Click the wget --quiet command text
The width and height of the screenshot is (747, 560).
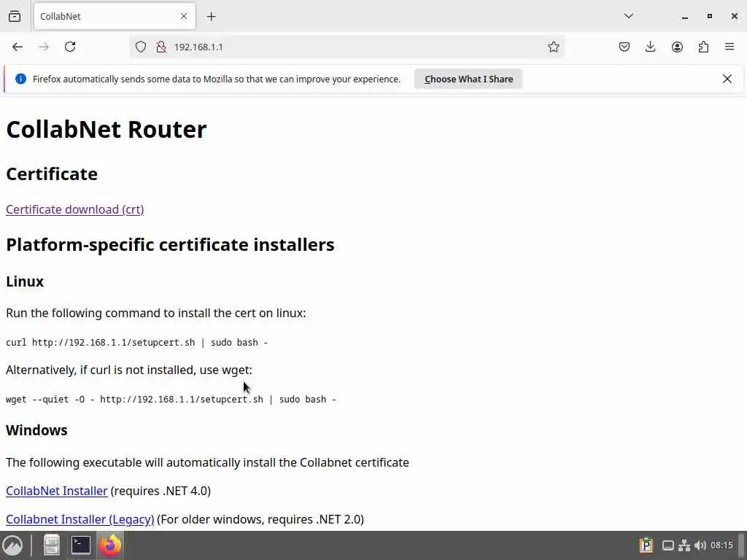(x=171, y=399)
